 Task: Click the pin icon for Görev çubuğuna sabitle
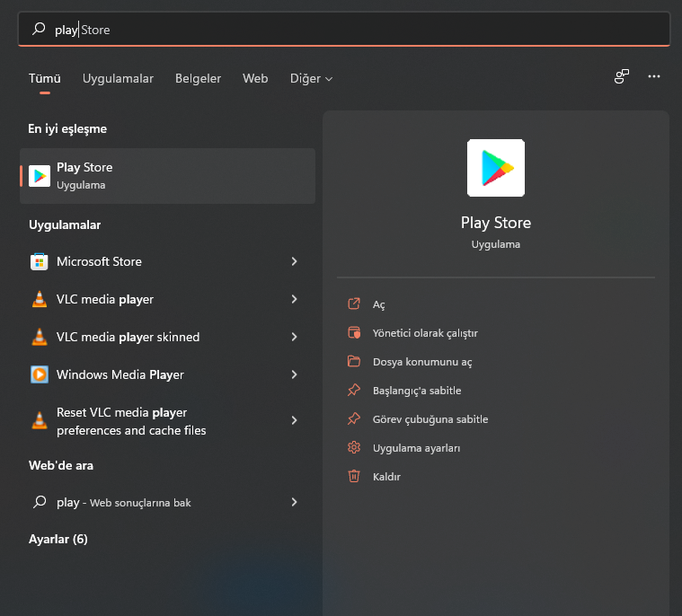[x=354, y=418]
